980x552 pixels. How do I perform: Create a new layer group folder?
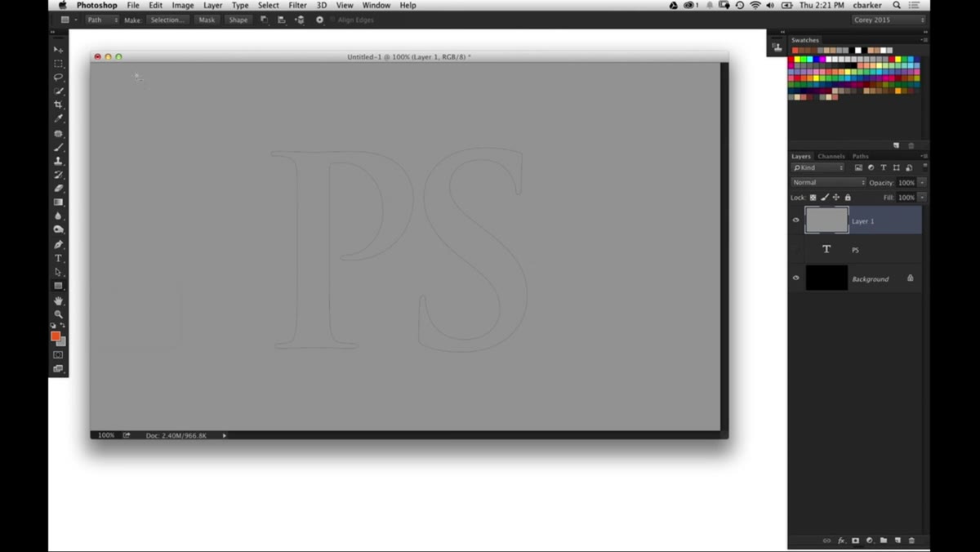(x=884, y=541)
